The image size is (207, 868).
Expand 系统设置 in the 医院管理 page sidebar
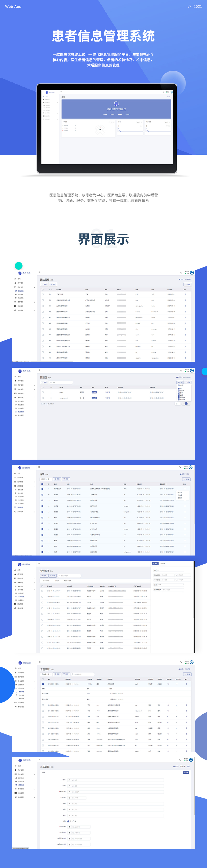pyautogui.click(x=24, y=310)
